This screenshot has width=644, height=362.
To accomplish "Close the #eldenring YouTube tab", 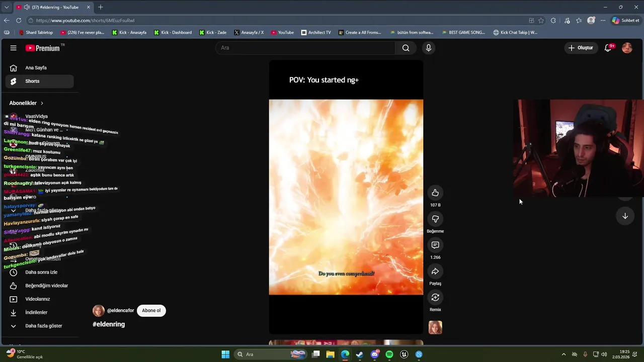I will coord(89,7).
